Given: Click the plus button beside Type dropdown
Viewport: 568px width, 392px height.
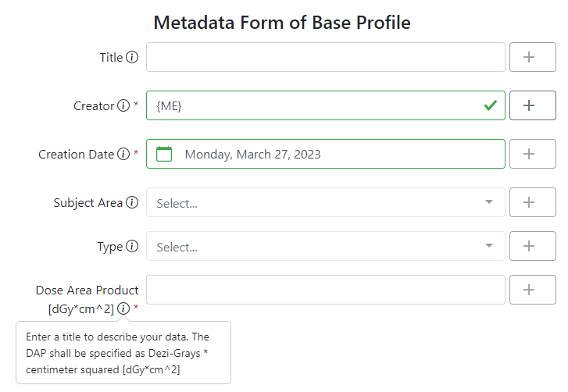Looking at the screenshot, I should pyautogui.click(x=533, y=246).
